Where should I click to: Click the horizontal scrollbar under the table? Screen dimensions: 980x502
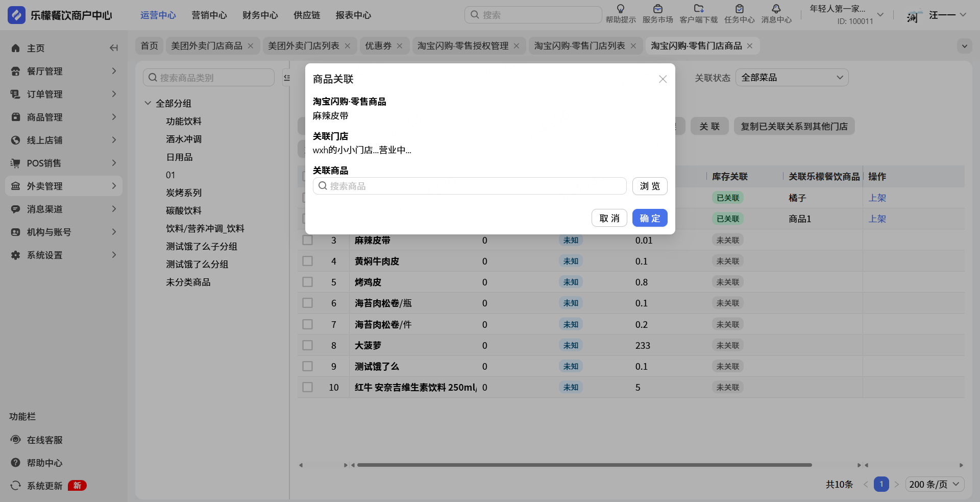(x=584, y=465)
